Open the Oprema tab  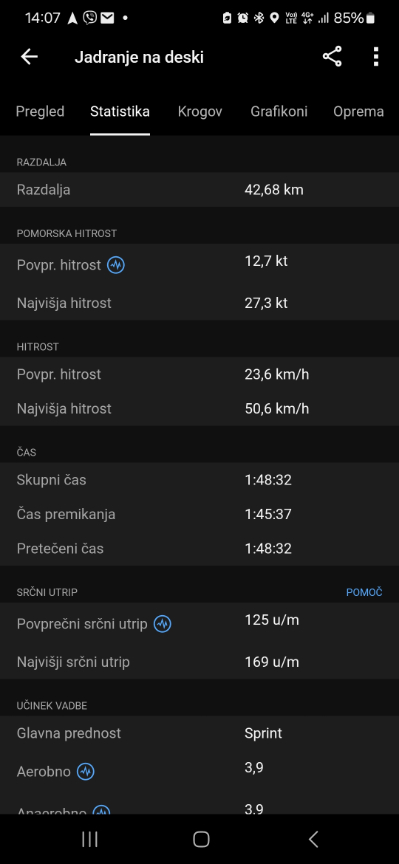pos(358,111)
